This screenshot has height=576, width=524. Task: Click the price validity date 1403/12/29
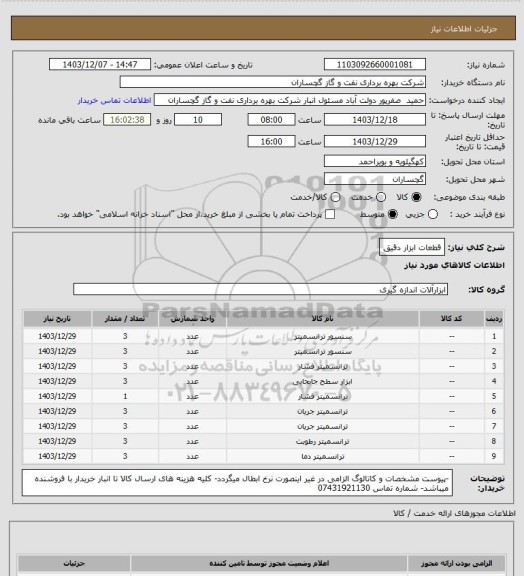pyautogui.click(x=375, y=141)
